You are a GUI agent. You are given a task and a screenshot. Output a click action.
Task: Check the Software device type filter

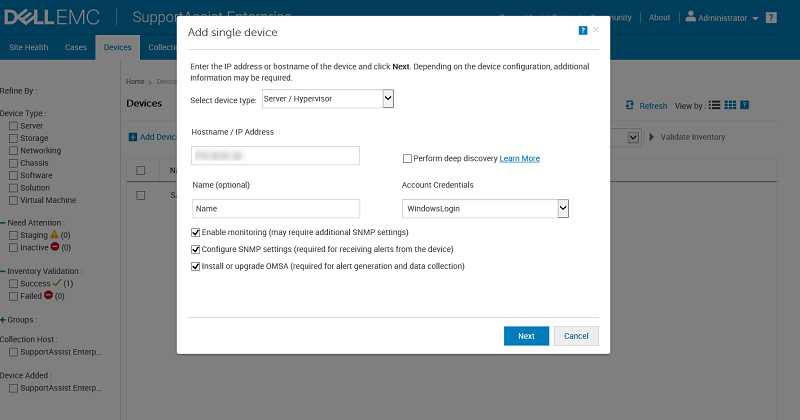pos(13,176)
